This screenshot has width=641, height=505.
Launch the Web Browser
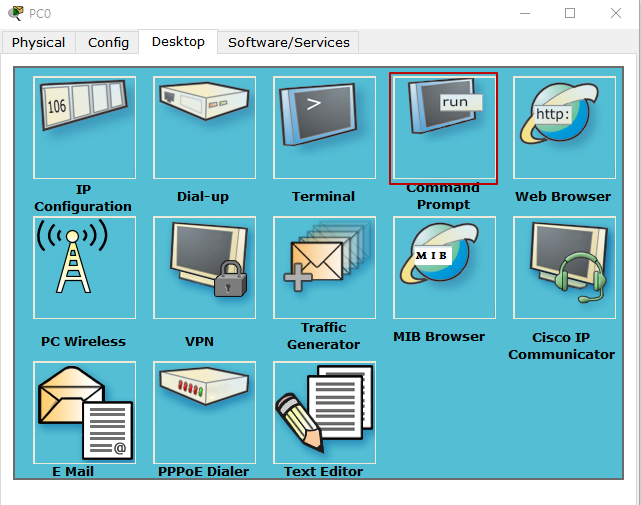coord(564,128)
